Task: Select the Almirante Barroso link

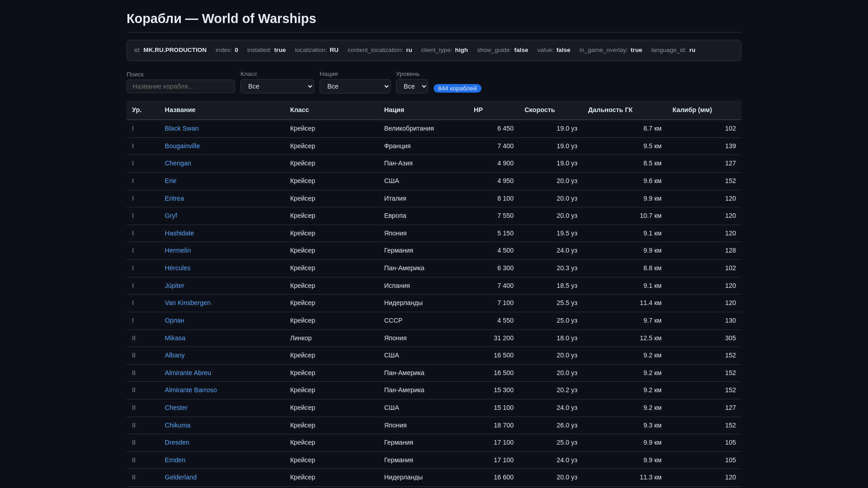Action: pyautogui.click(x=191, y=390)
